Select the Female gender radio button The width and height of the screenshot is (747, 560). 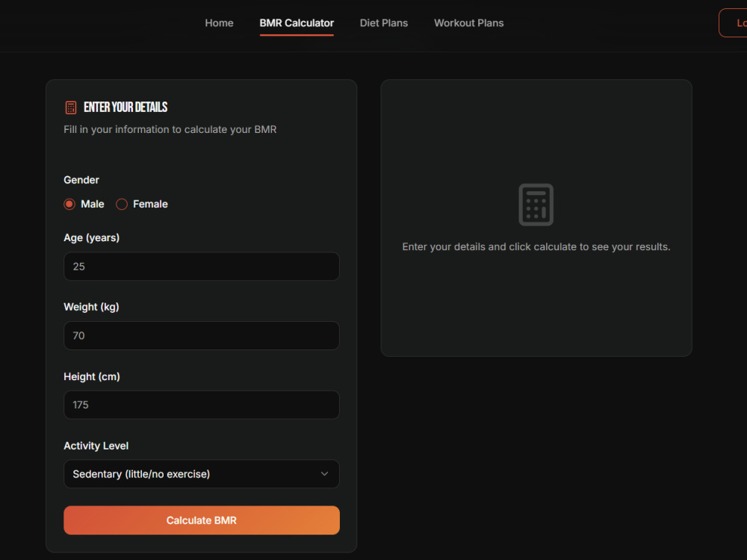click(x=122, y=205)
